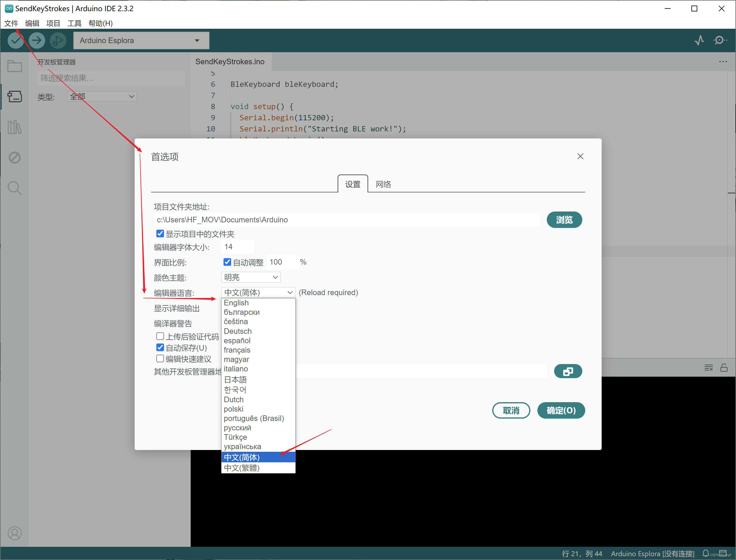Click the sketchbook location path field

pos(347,220)
